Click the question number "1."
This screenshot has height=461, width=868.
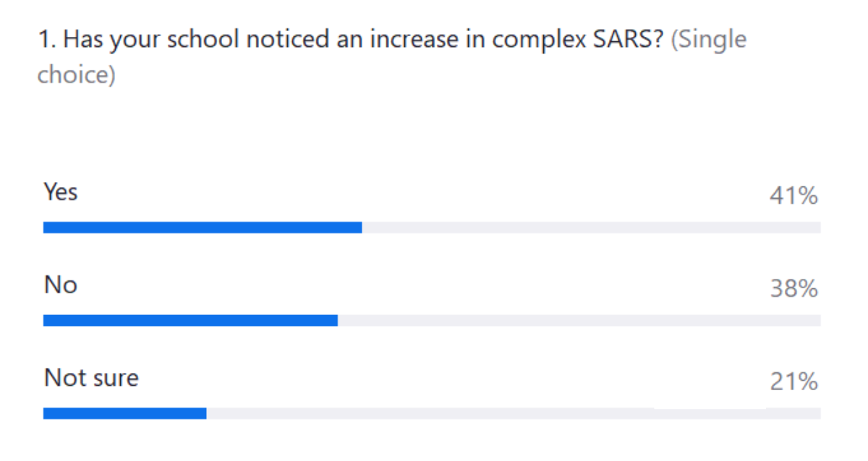click(x=46, y=40)
